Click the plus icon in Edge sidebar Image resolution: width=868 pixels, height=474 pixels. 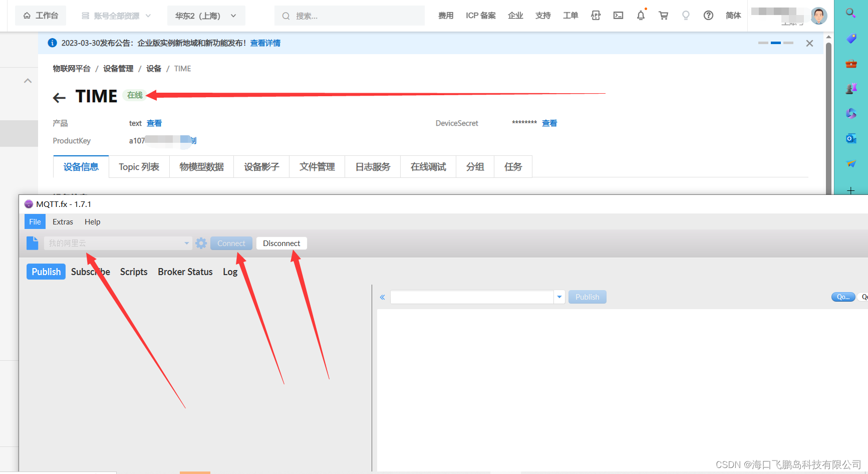(x=850, y=190)
